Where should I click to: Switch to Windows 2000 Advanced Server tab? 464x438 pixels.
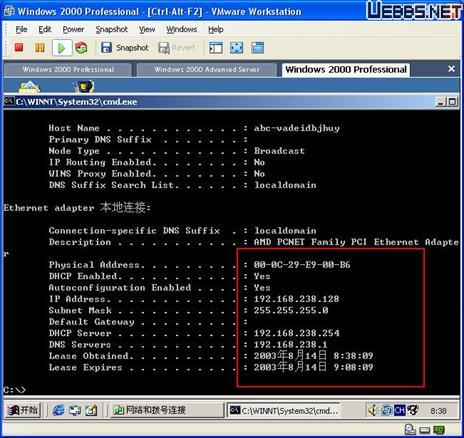click(207, 70)
